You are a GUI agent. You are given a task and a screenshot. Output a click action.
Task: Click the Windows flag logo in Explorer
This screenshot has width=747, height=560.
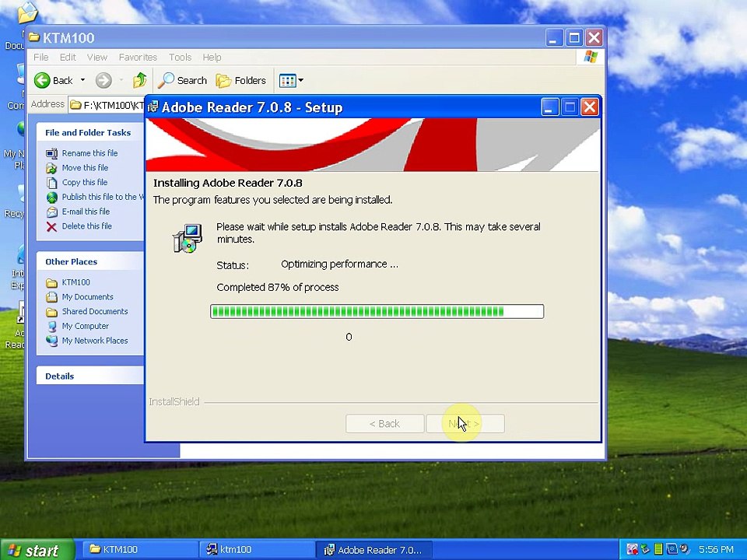click(x=591, y=57)
